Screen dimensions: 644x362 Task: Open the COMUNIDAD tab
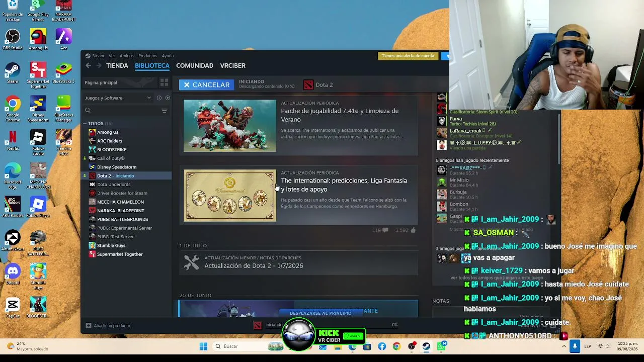[195, 65]
